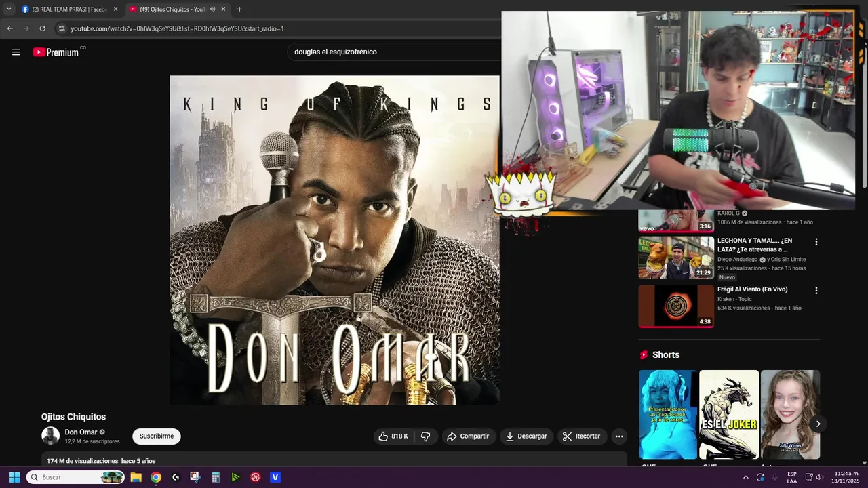Open options for Frágil Al Viento video

click(x=816, y=291)
